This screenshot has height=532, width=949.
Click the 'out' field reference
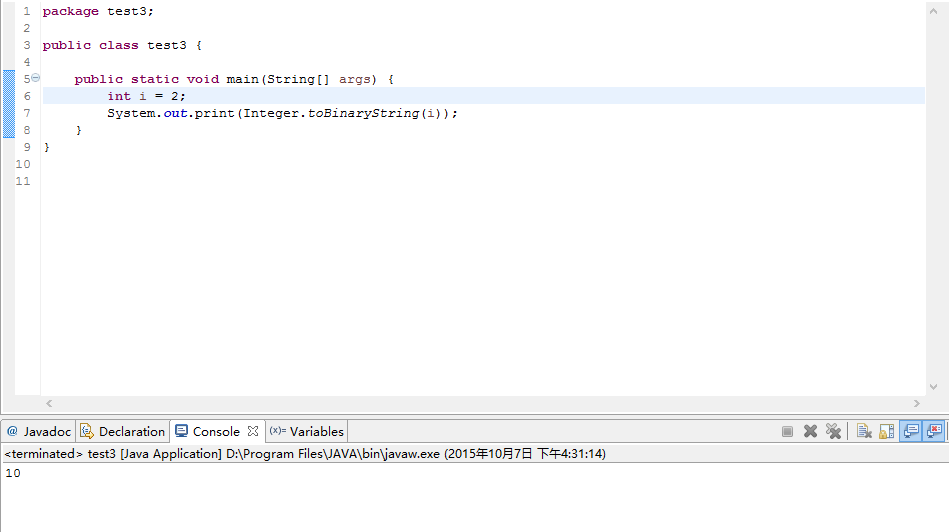point(176,113)
